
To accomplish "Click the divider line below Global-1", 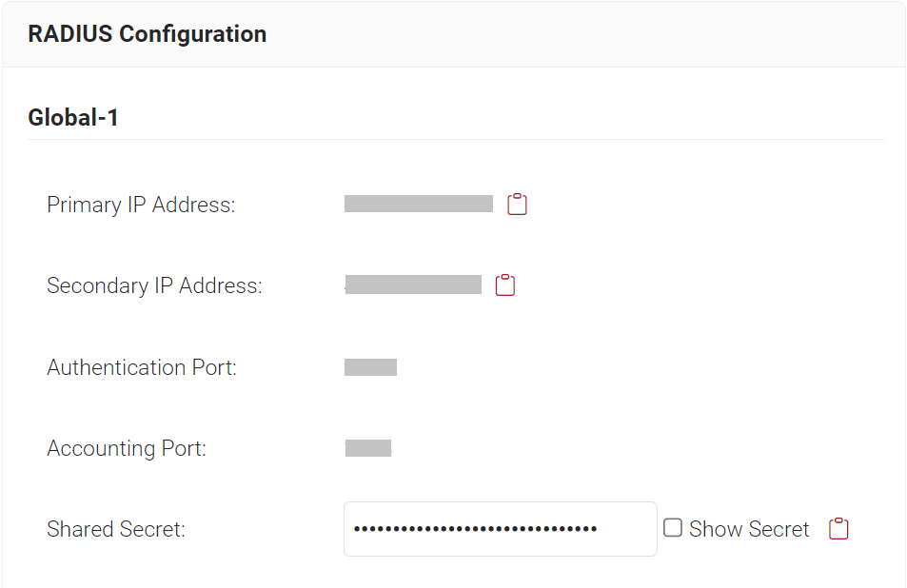I will (x=457, y=140).
